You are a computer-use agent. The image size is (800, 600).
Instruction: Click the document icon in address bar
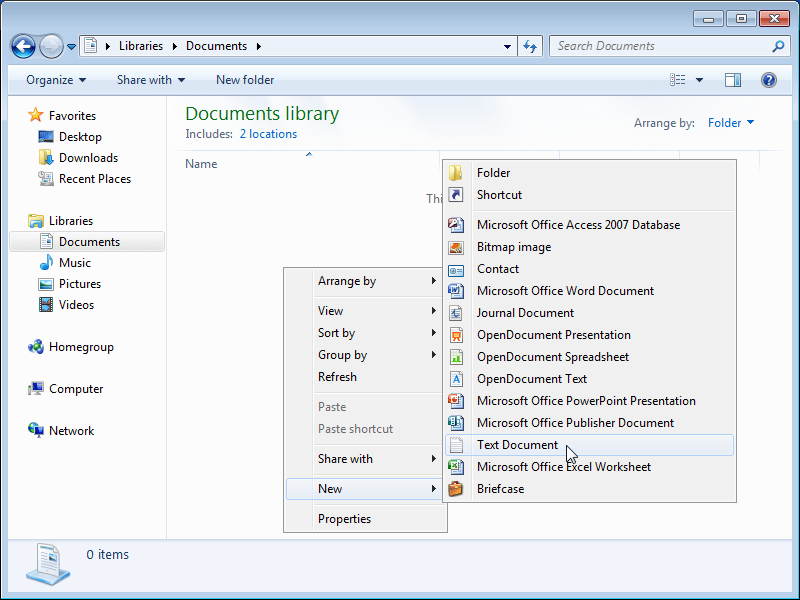pos(91,46)
